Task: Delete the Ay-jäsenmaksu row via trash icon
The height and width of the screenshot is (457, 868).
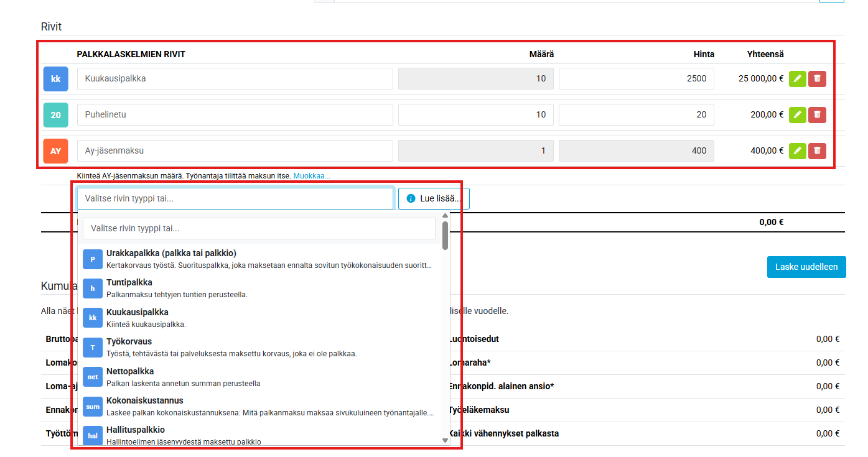Action: coord(817,150)
